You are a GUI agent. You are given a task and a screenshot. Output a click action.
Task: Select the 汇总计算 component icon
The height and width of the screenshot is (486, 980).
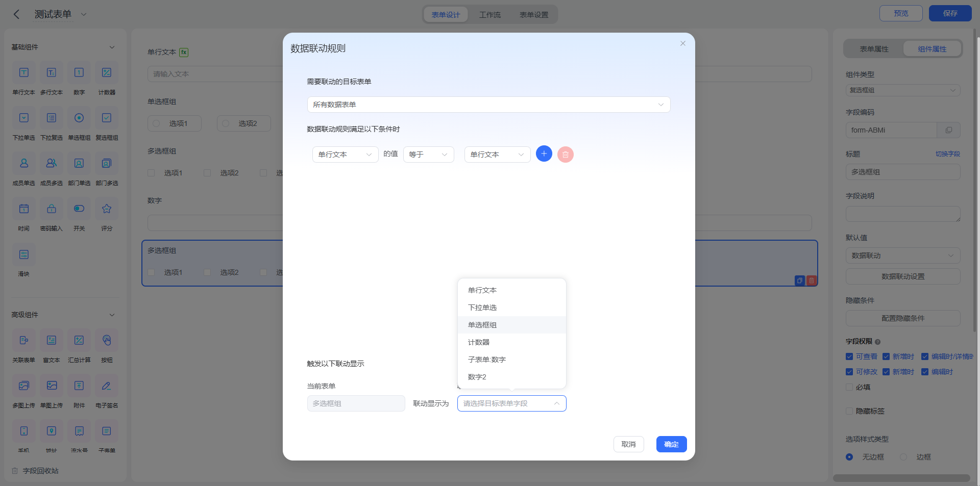coord(79,340)
